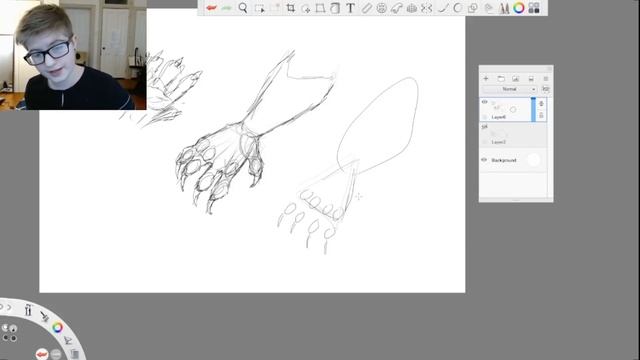Select the Layer2 layer row
Image resolution: width=640 pixels, height=360 pixels.
click(513, 135)
